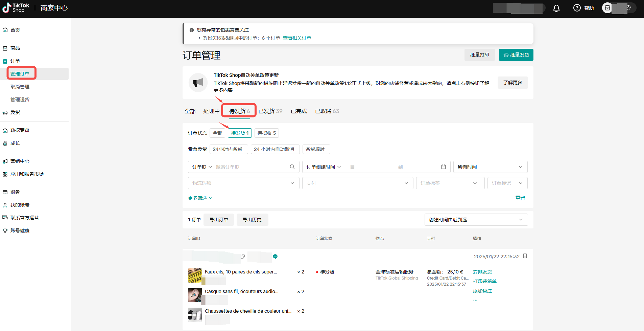Click the 安排发货 link
This screenshot has height=331, width=644.
tap(482, 272)
